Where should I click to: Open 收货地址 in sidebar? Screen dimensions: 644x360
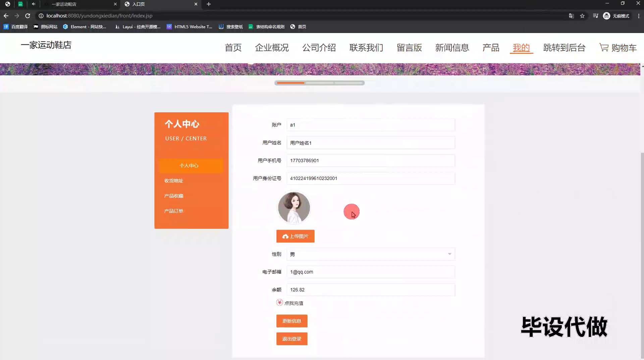173,181
